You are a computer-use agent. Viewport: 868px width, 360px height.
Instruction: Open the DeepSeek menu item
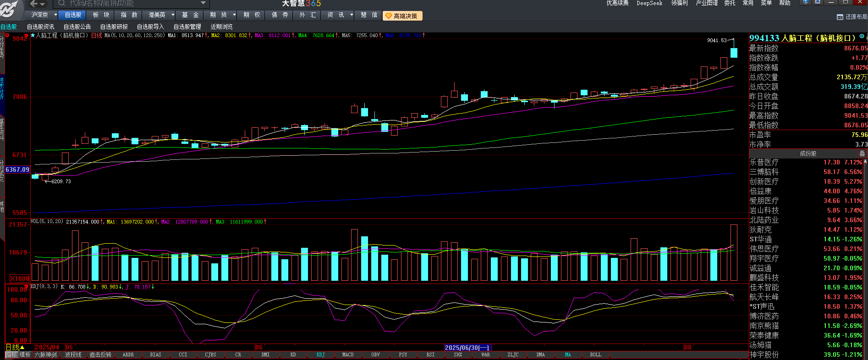tap(649, 3)
